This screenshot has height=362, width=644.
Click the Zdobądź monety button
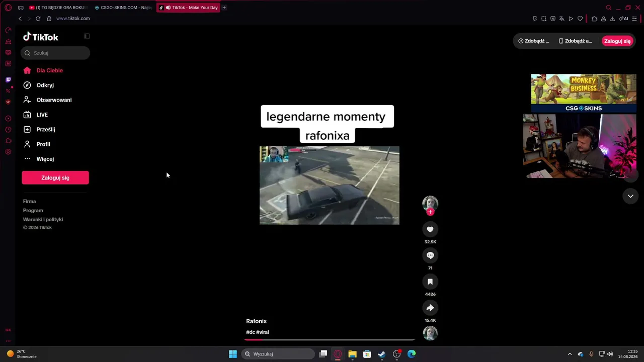534,41
